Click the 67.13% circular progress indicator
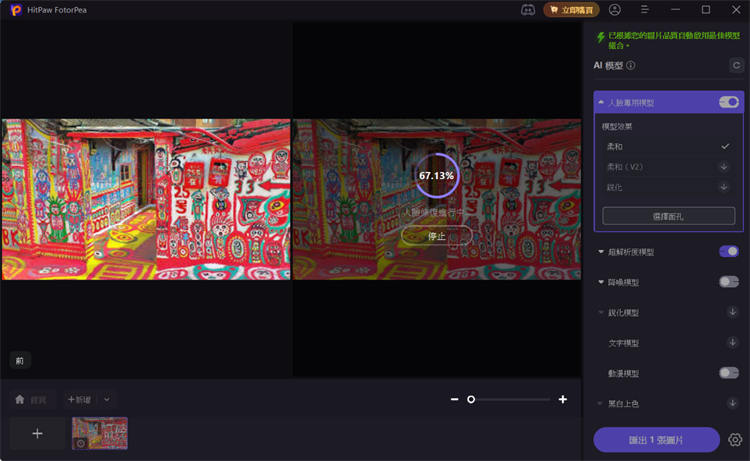 (x=436, y=176)
